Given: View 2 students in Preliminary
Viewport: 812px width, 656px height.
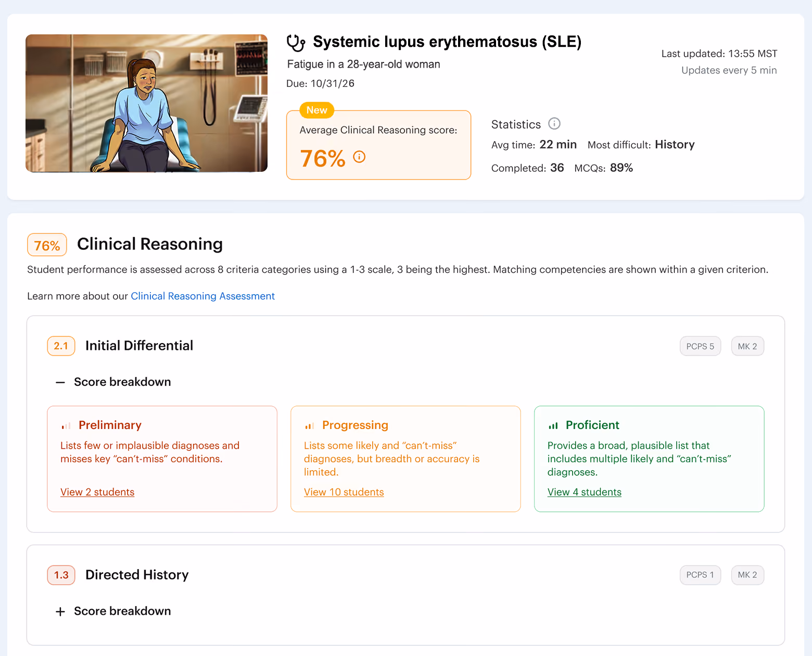Looking at the screenshot, I should [x=97, y=492].
